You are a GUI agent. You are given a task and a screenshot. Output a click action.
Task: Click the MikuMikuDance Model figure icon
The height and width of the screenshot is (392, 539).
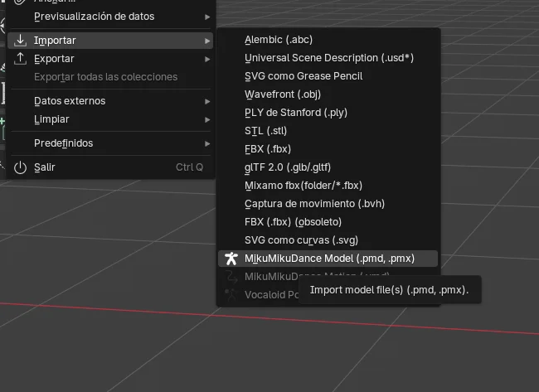click(231, 259)
